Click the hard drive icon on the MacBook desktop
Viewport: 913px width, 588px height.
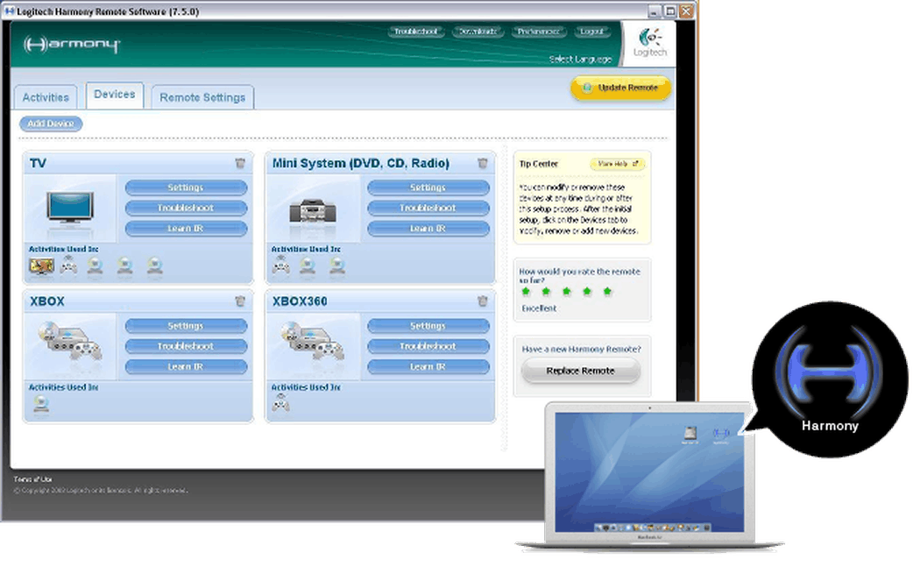pos(690,435)
